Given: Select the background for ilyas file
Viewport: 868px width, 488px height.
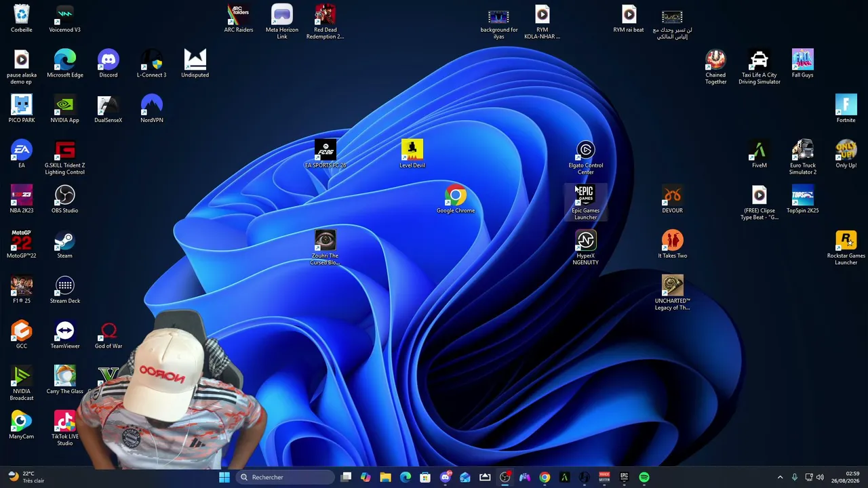Looking at the screenshot, I should point(499,22).
